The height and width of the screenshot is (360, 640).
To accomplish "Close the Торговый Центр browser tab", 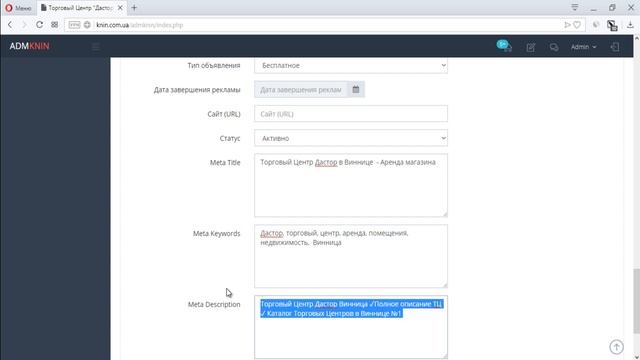I will 120,8.
